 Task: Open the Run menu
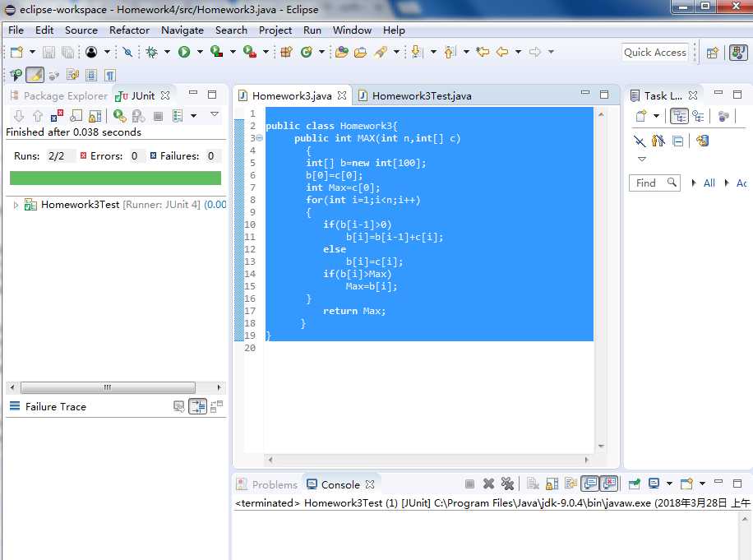pyautogui.click(x=312, y=30)
